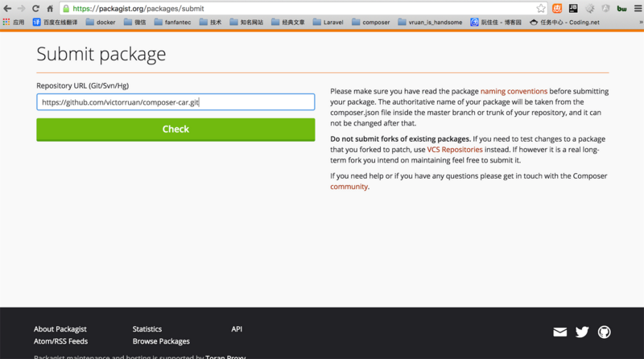This screenshot has width=644, height=359.
Task: Click the gray gear extension icon
Action: click(590, 8)
